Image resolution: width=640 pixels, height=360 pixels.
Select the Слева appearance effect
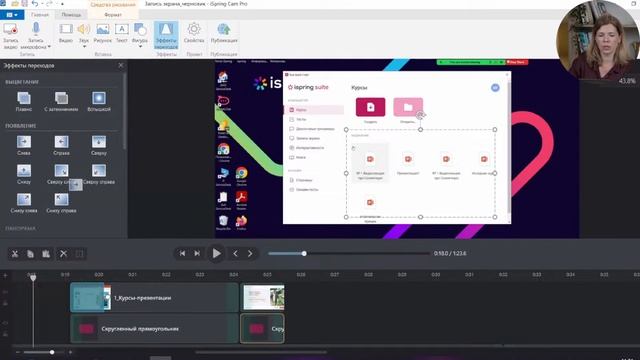click(24, 145)
